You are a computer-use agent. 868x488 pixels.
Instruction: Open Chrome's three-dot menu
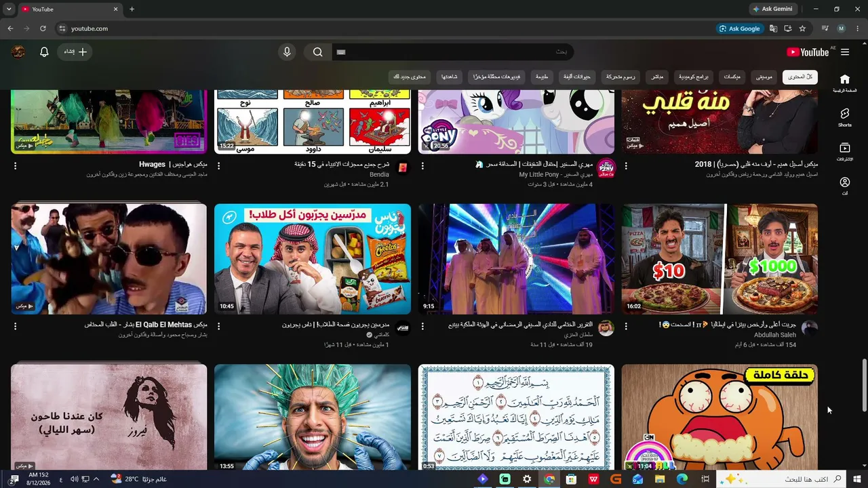[858, 28]
